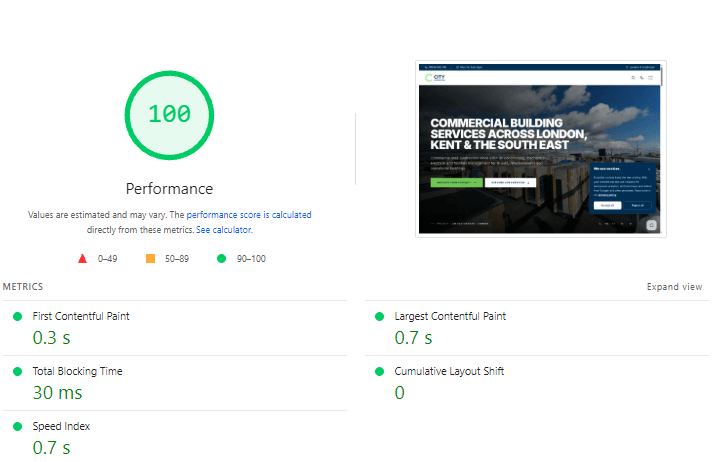Screen dimensions: 712x462
Task: Select the Total Blocking Time label
Action: tap(78, 372)
